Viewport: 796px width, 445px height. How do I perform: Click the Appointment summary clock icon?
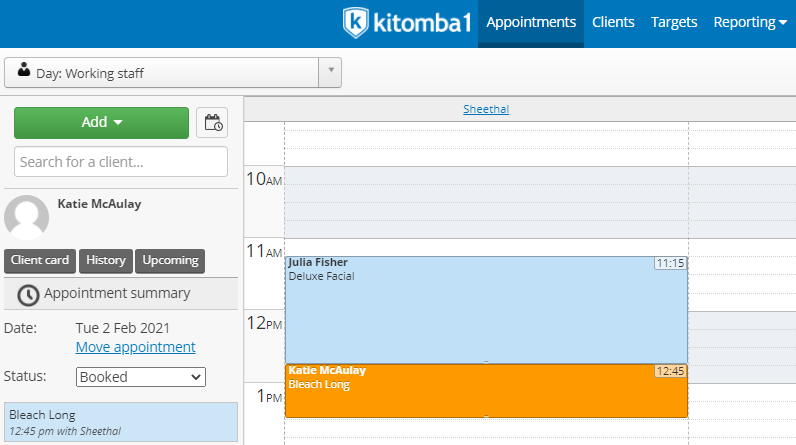point(28,295)
